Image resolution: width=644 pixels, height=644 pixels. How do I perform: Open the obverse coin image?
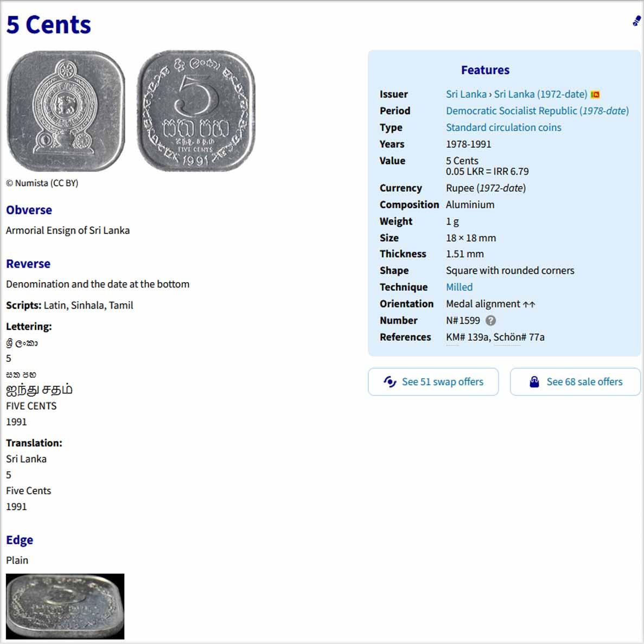(x=65, y=111)
